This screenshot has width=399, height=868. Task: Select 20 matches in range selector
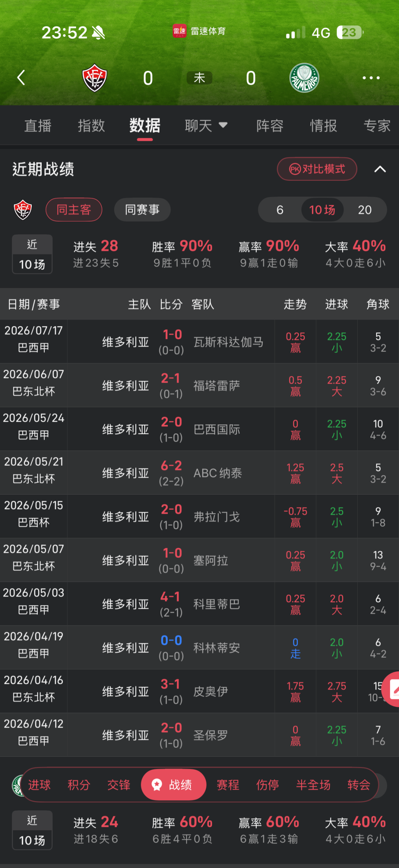pos(365,210)
